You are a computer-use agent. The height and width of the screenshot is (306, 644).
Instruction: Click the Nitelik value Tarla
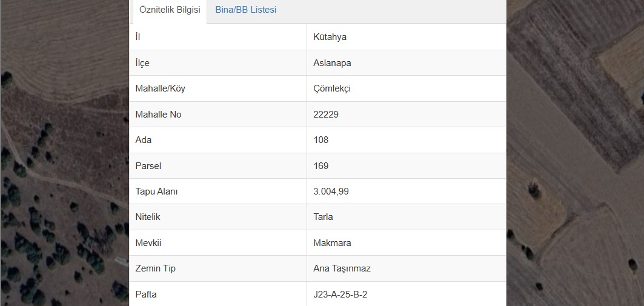[324, 217]
